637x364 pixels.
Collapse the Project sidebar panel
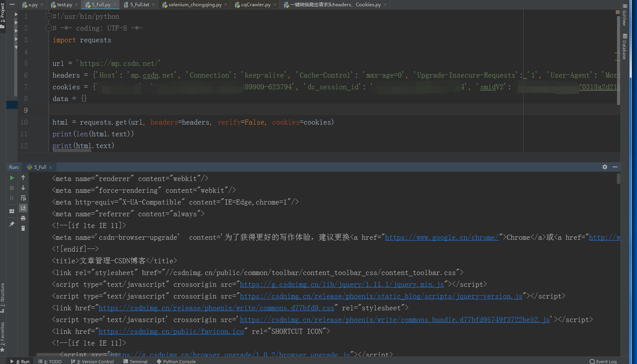click(12, 5)
